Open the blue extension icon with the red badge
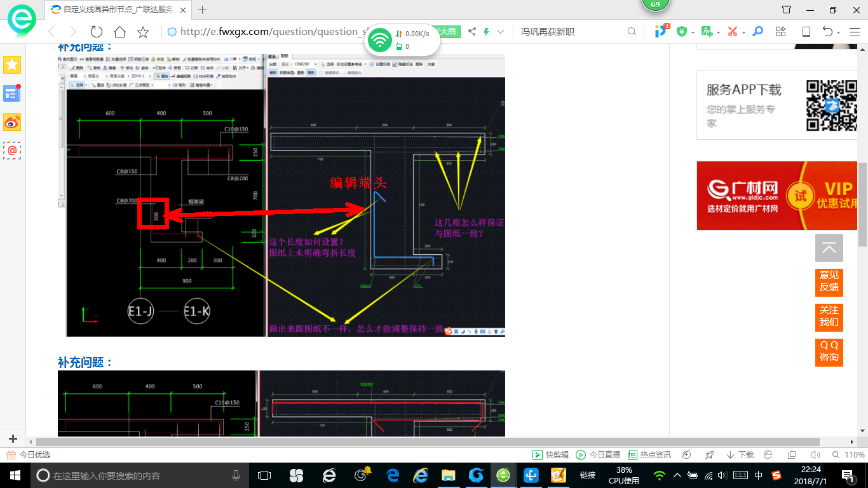The height and width of the screenshot is (488, 868). click(x=661, y=30)
